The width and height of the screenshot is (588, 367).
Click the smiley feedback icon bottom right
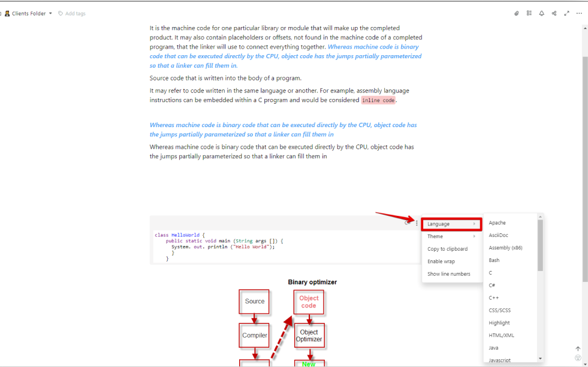[578, 358]
